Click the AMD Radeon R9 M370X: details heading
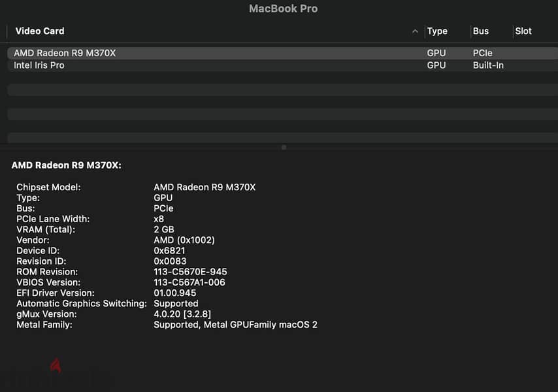 click(66, 165)
